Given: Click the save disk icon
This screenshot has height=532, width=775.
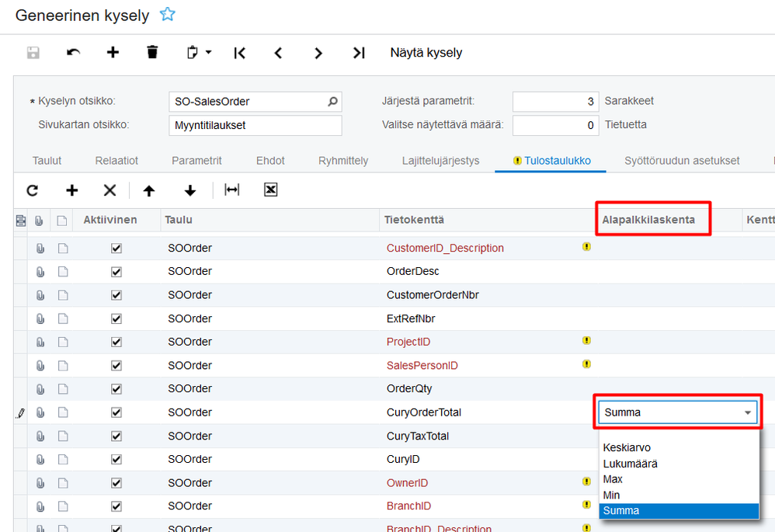Looking at the screenshot, I should pyautogui.click(x=33, y=52).
